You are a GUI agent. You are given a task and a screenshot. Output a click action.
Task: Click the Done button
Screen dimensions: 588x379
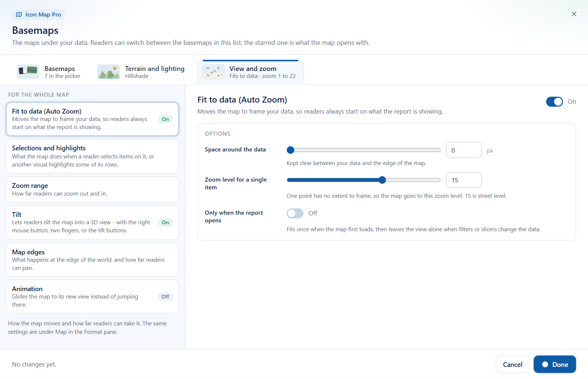[x=555, y=364]
